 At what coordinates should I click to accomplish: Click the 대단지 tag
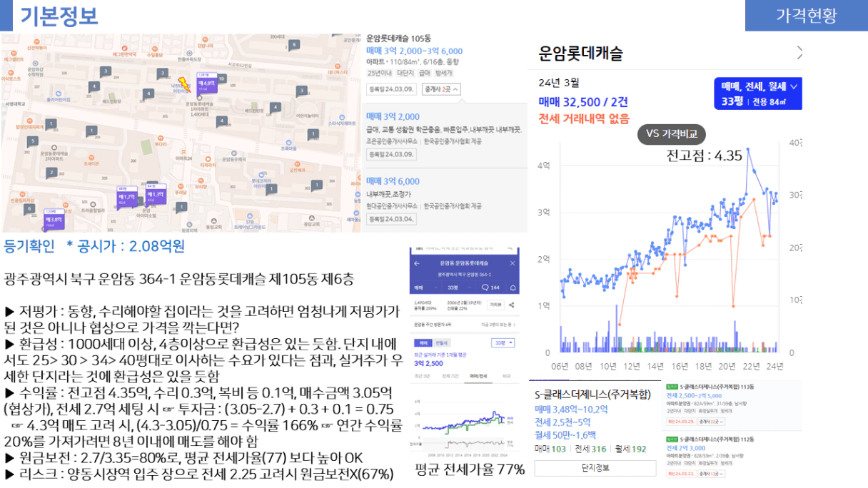click(x=405, y=73)
